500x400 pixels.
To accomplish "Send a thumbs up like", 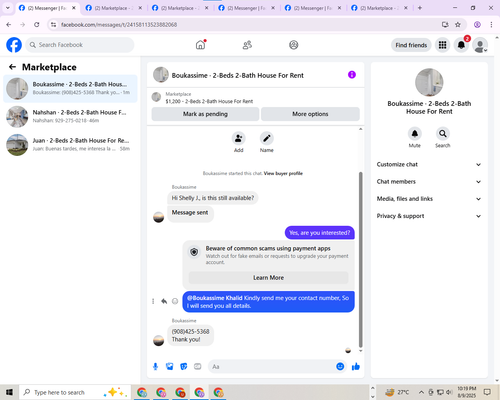I will pos(356,367).
